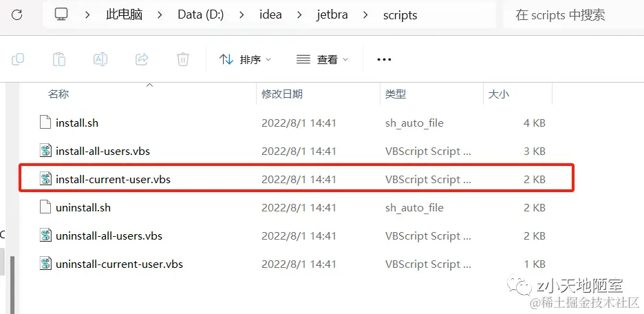This screenshot has height=314, width=644.
Task: Click the Delete trash icon in the toolbar
Action: (x=183, y=59)
